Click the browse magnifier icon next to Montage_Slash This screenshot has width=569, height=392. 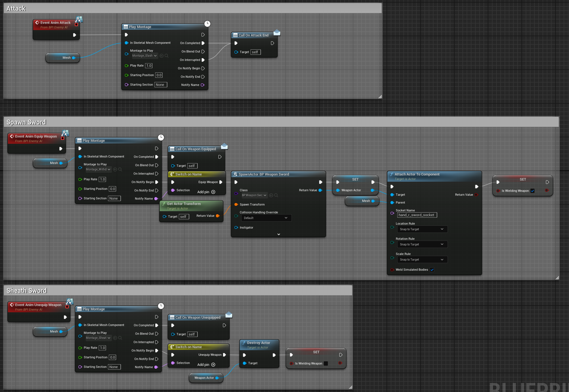[166, 56]
